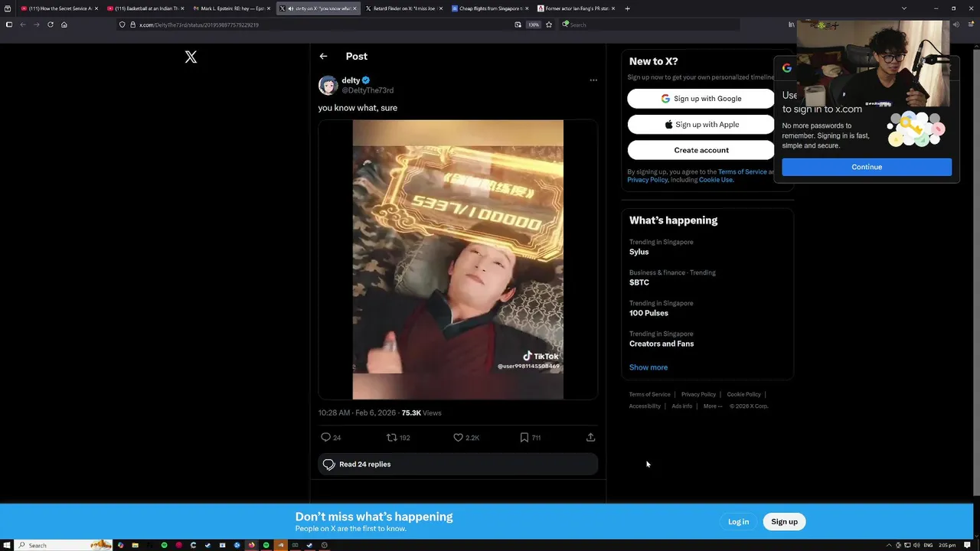Like the post with 2.2K heart

458,437
